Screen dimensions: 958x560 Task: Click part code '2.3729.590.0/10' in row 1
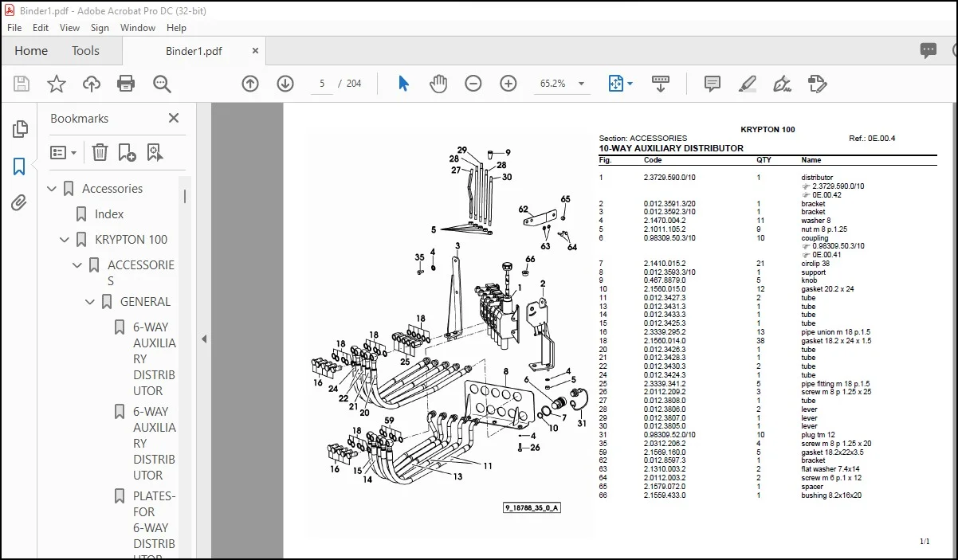point(669,178)
